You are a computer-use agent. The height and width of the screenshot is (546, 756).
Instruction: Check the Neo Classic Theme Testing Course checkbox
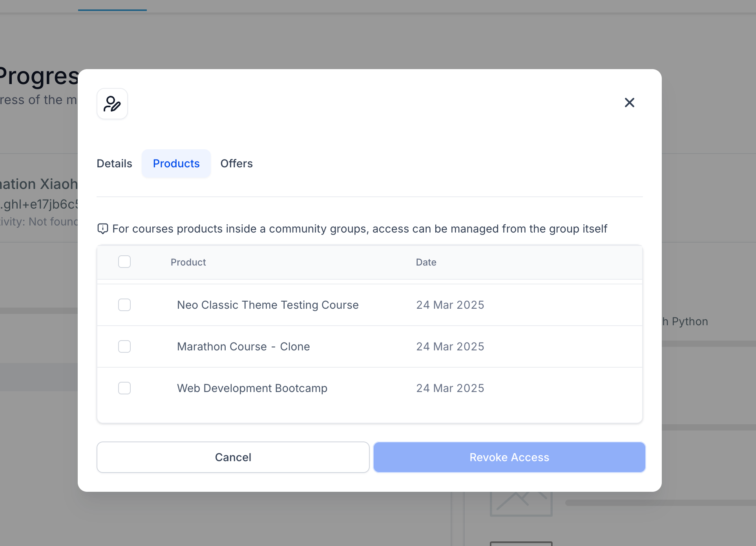[x=124, y=305]
